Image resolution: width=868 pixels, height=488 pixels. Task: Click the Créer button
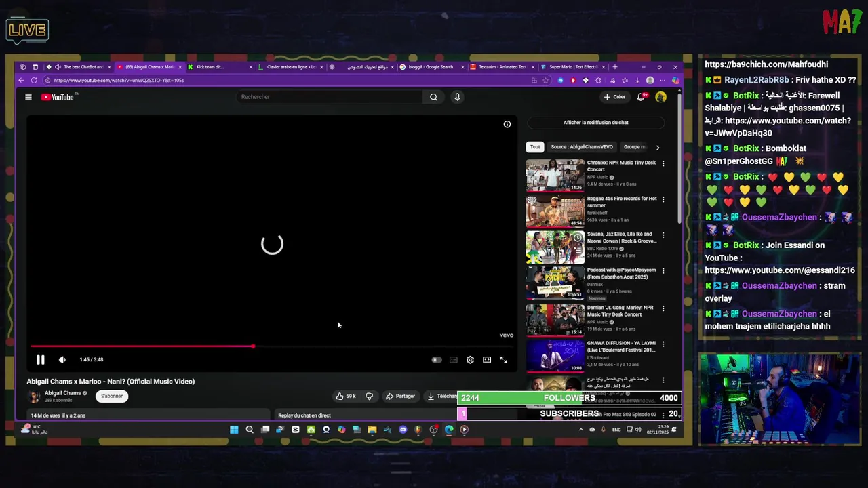tap(614, 97)
